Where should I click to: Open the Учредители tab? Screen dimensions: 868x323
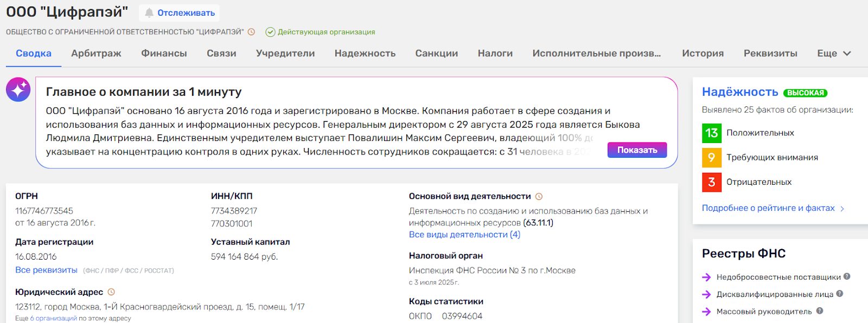(x=285, y=53)
